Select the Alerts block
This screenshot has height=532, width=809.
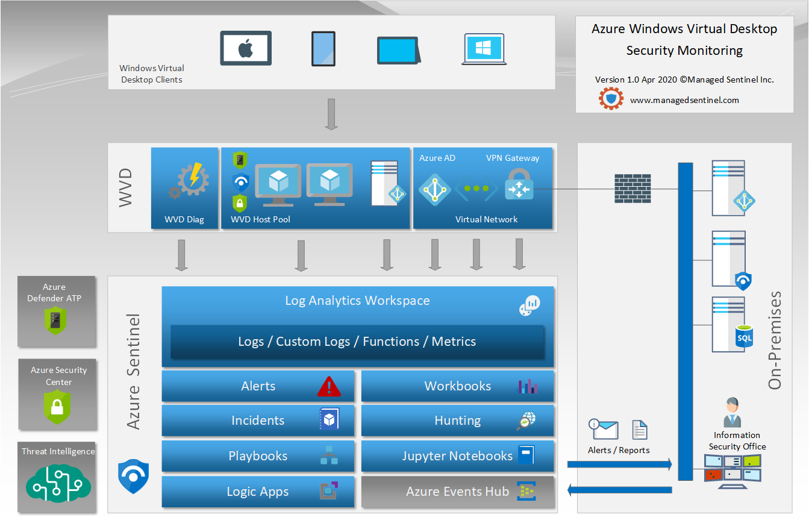(x=258, y=386)
